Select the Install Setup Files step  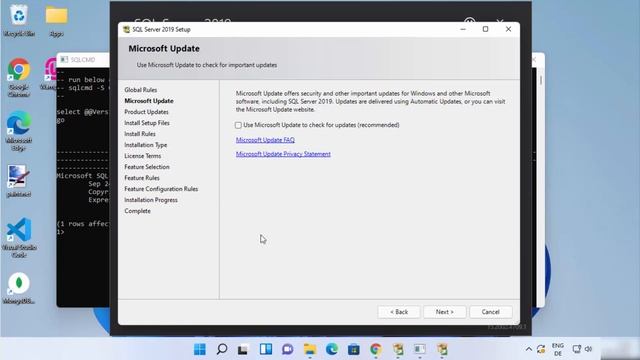coord(147,123)
